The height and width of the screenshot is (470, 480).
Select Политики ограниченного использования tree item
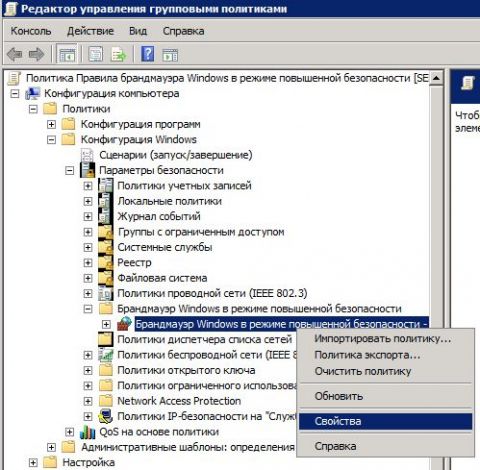[207, 386]
